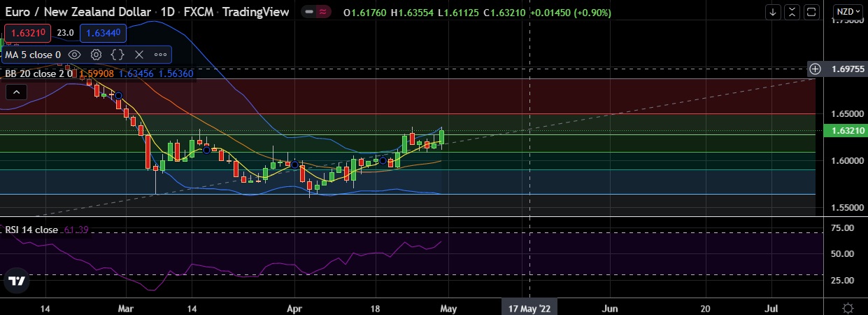The width and height of the screenshot is (868, 315).
Task: Maximize the chart pane button
Action: click(811, 12)
